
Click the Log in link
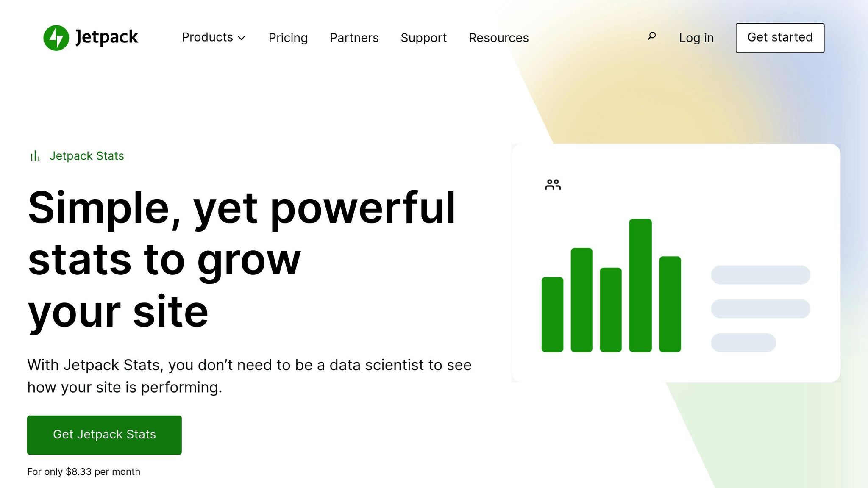[696, 38]
